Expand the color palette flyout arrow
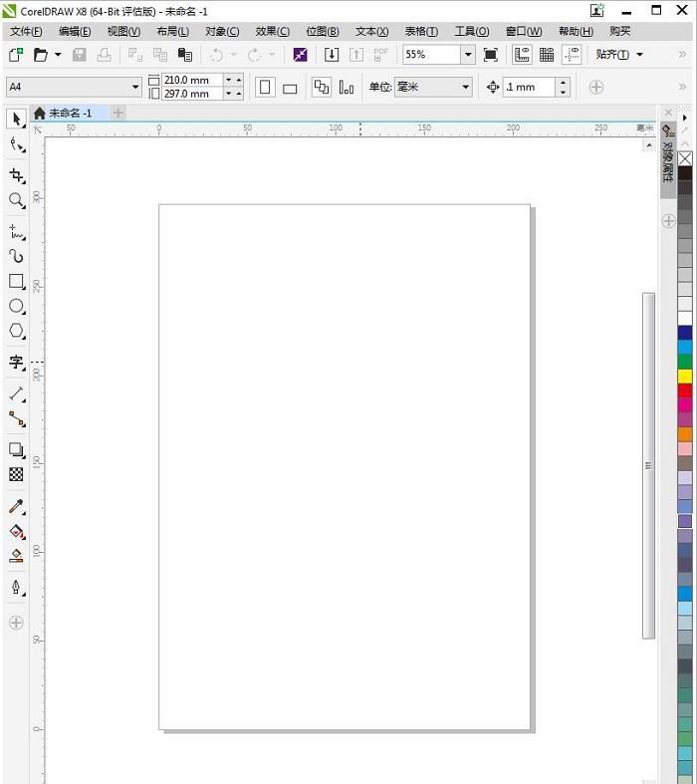This screenshot has width=697, height=784. [684, 118]
